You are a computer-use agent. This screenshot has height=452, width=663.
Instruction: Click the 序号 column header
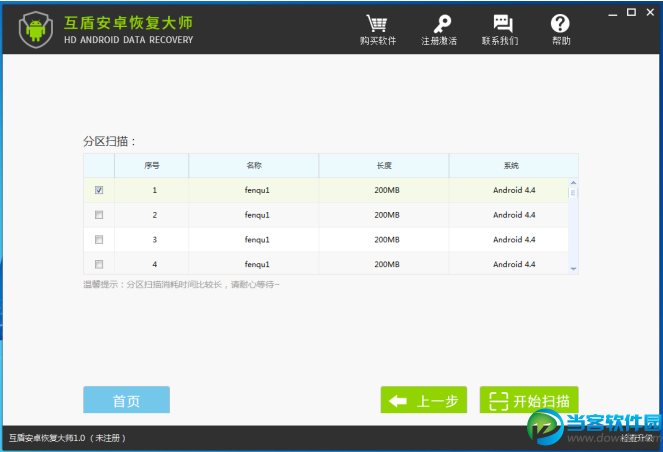point(151,165)
